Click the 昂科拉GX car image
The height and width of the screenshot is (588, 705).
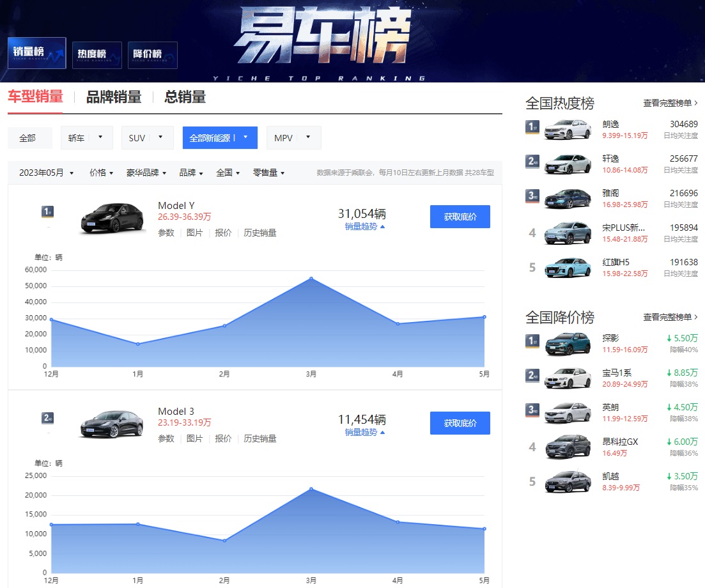pos(568,447)
